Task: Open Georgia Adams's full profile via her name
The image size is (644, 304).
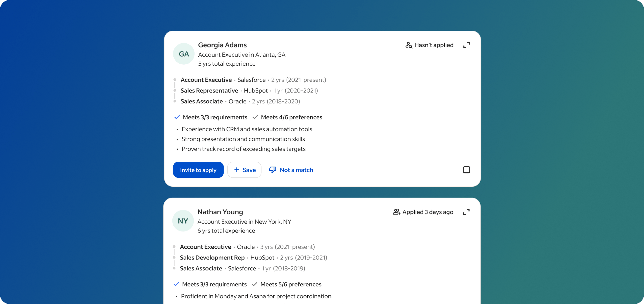Action: [222, 45]
